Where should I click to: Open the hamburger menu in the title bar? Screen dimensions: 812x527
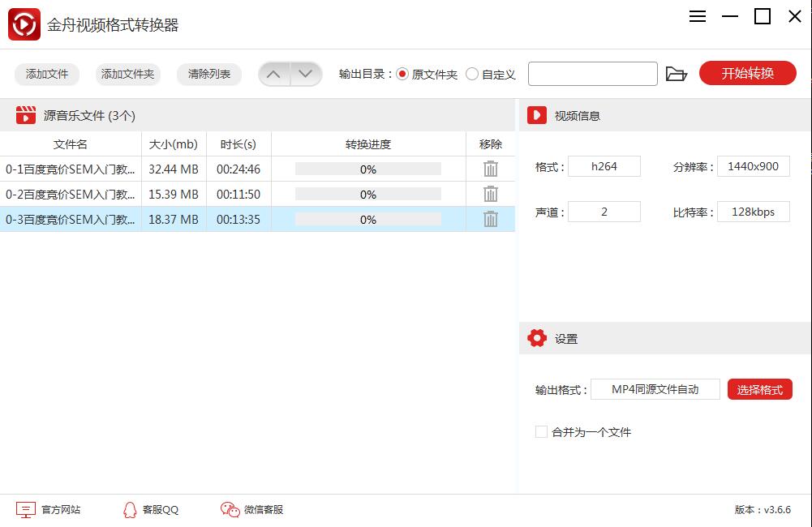coord(698,16)
